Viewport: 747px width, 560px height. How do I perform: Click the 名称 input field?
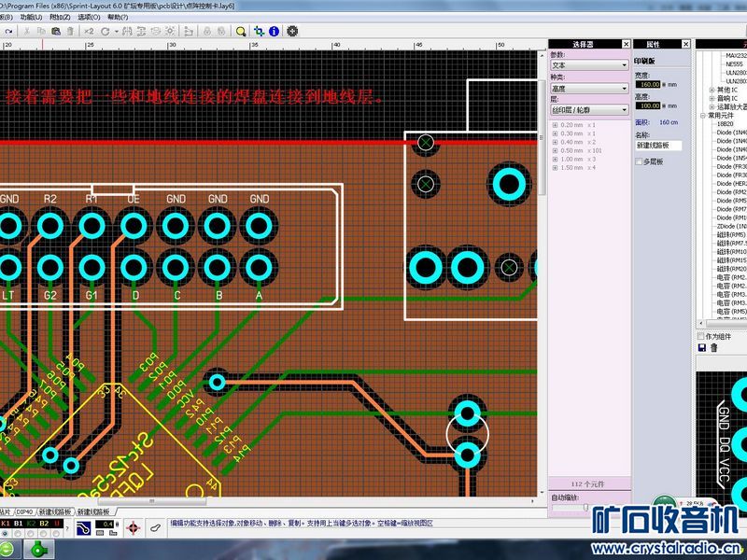[x=659, y=146]
